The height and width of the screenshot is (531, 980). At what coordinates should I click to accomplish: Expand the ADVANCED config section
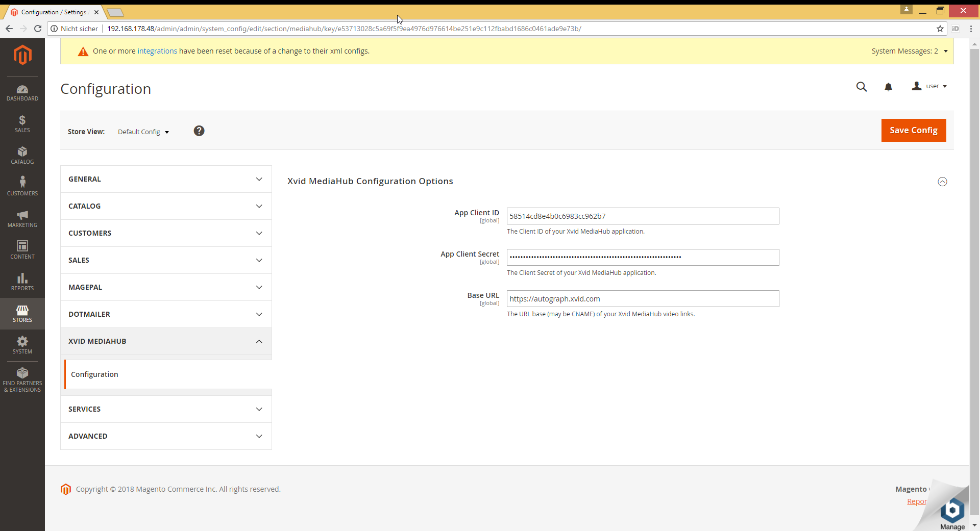click(166, 436)
